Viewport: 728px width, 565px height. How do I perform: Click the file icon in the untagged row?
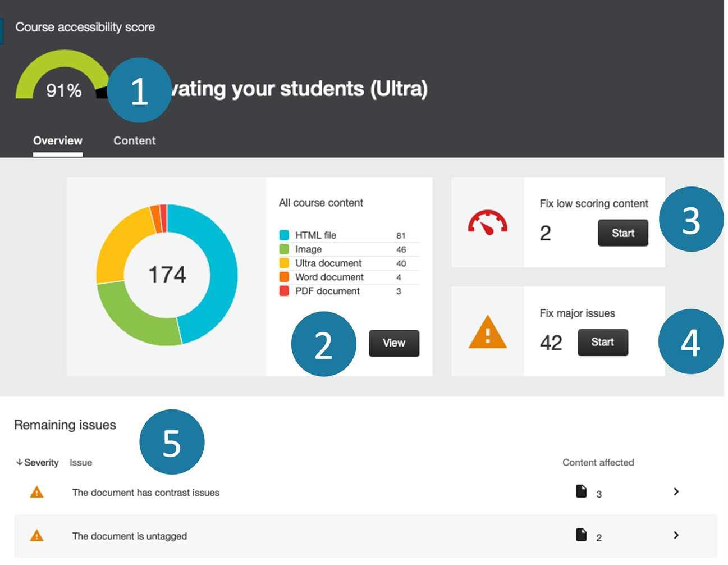coord(582,535)
